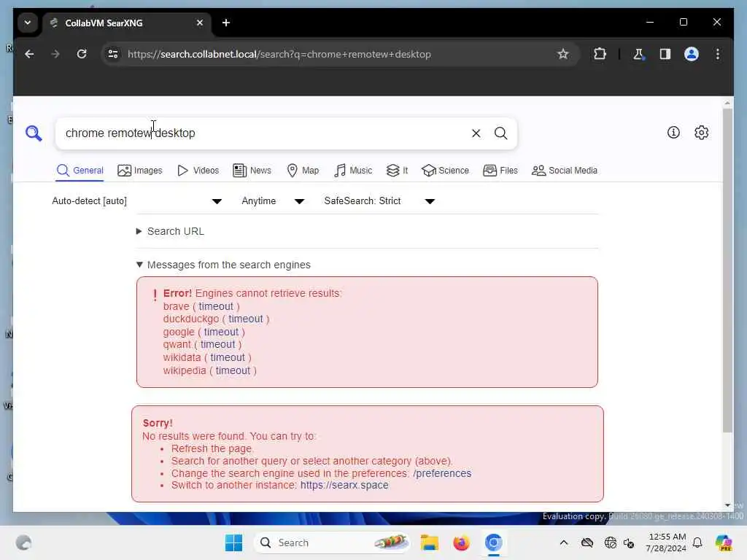Viewport: 747px width, 560px height.
Task: Switch to the Social Media category tab
Action: 564,171
